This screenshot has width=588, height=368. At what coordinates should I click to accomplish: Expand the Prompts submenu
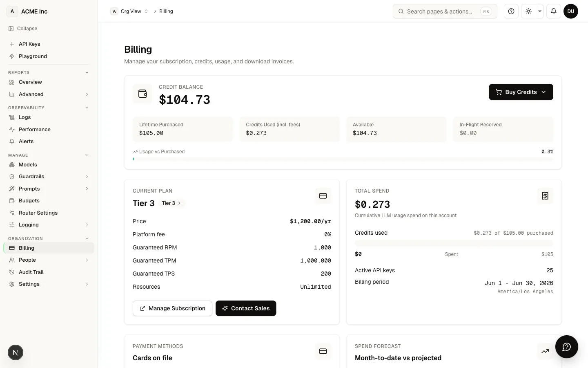[87, 189]
